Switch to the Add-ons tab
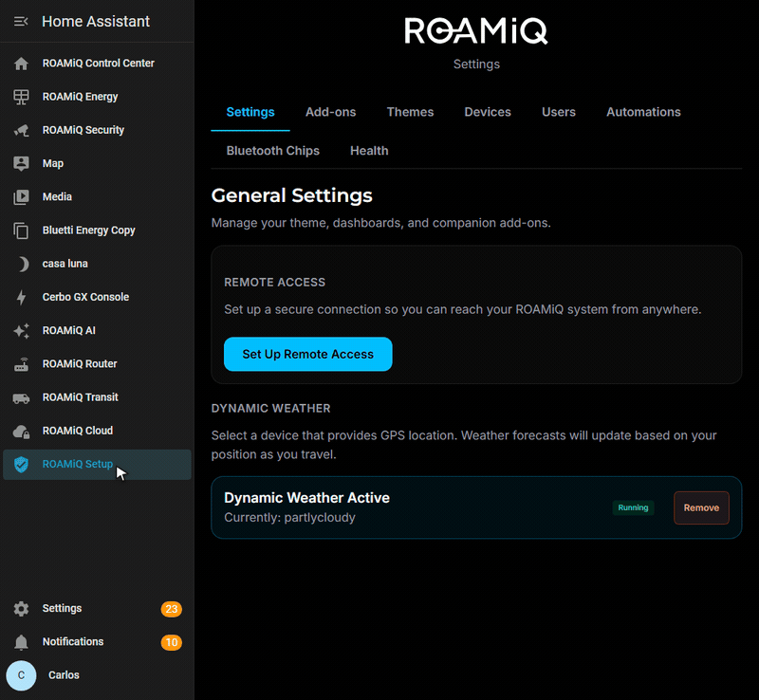Image resolution: width=759 pixels, height=700 pixels. [330, 112]
